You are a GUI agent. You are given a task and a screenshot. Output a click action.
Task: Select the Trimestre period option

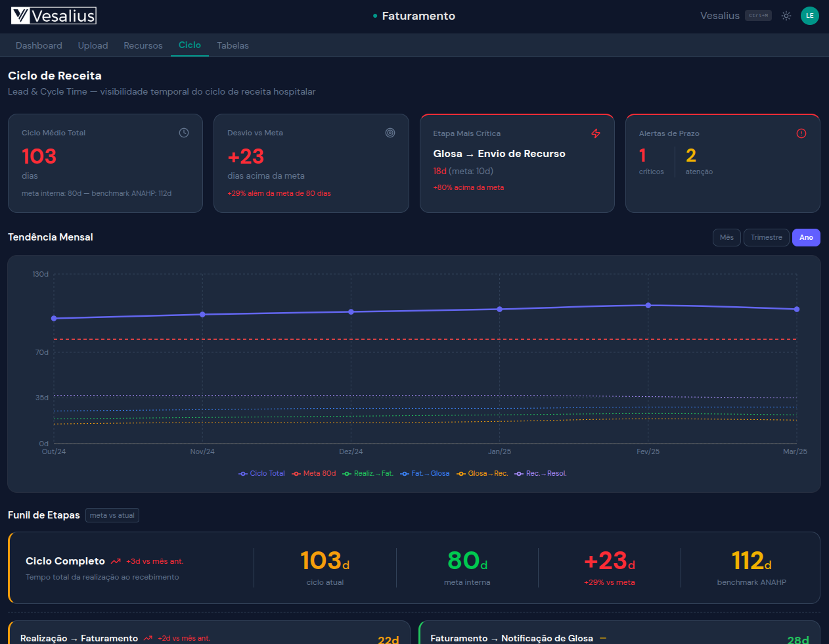766,237
